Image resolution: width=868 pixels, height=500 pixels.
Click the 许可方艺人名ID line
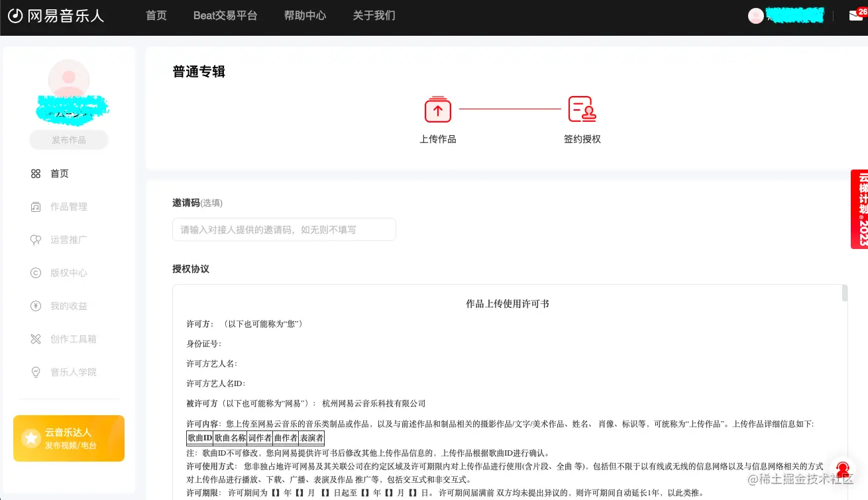217,383
